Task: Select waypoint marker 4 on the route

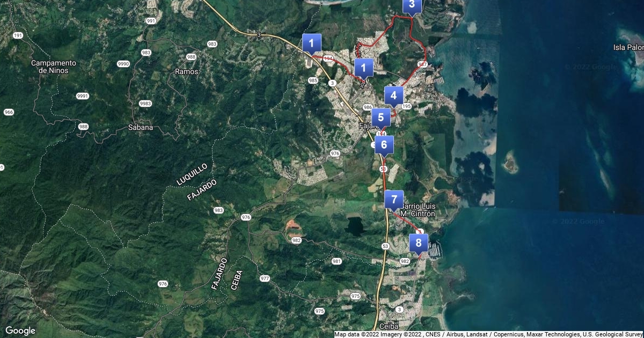Action: click(x=393, y=95)
